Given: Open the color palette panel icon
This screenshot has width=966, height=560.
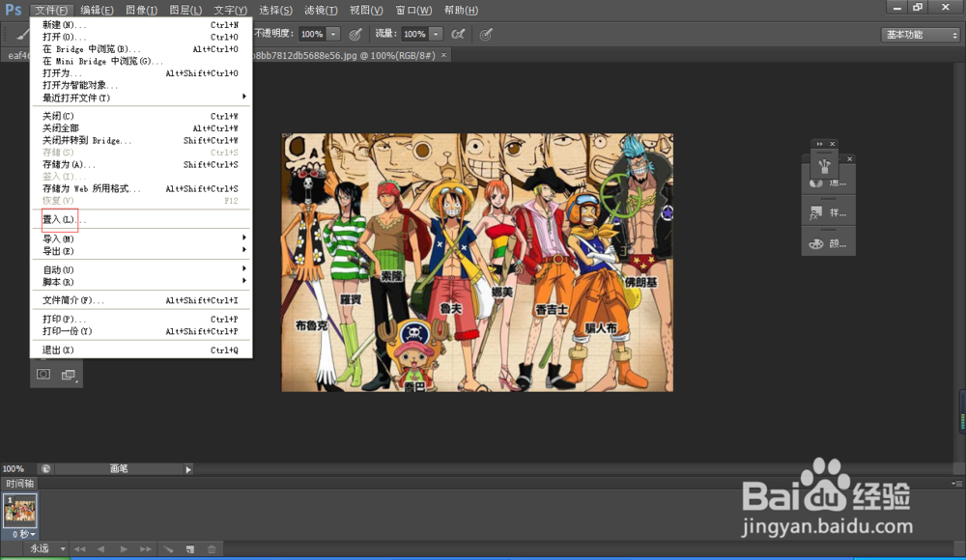Looking at the screenshot, I should pos(816,244).
